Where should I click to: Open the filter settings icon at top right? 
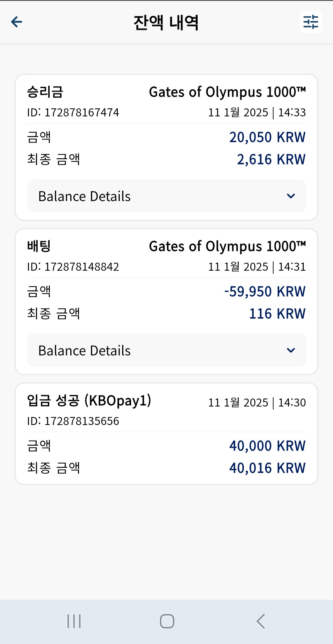(x=310, y=22)
